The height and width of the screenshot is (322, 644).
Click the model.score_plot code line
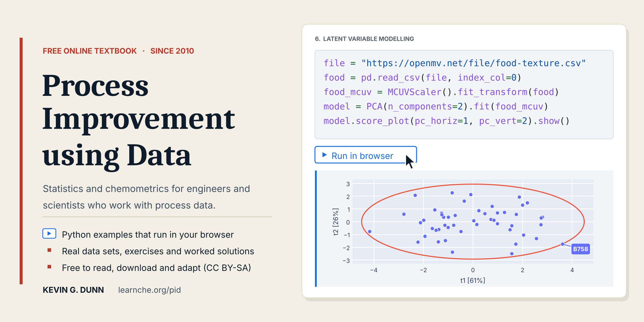(x=447, y=121)
